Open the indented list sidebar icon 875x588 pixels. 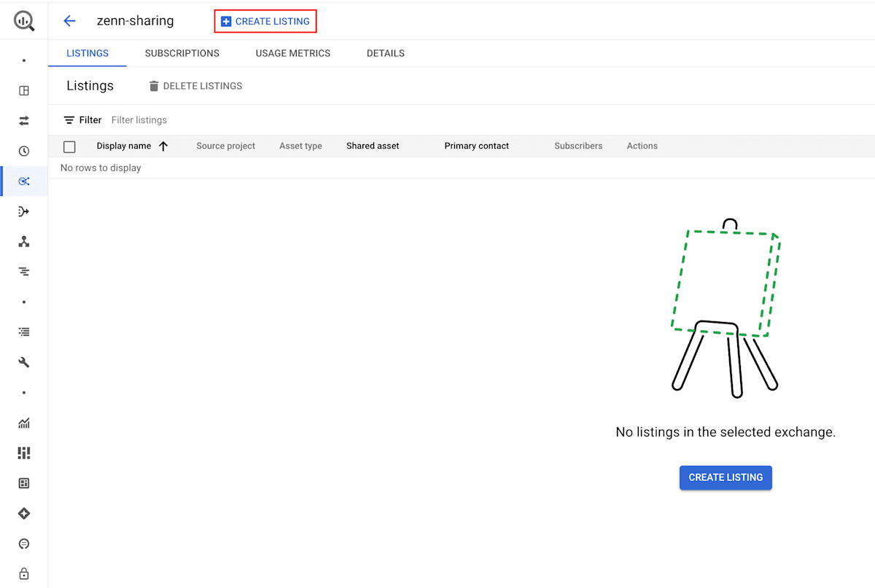point(24,332)
